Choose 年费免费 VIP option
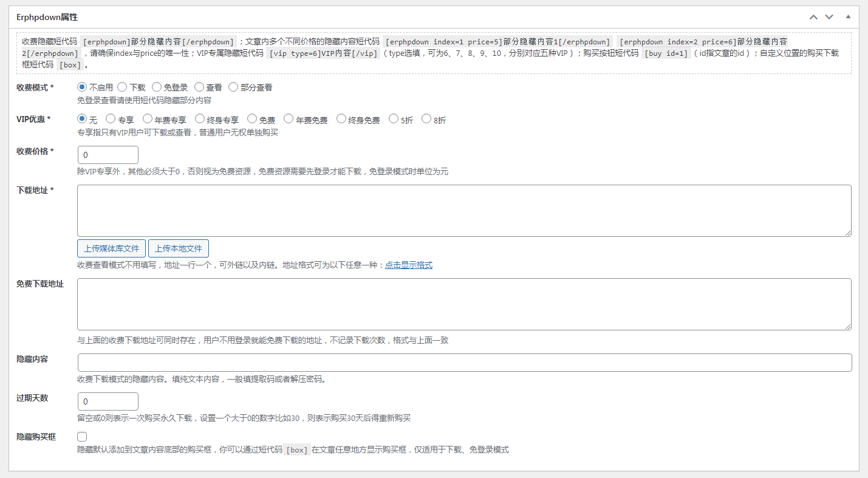 click(289, 119)
